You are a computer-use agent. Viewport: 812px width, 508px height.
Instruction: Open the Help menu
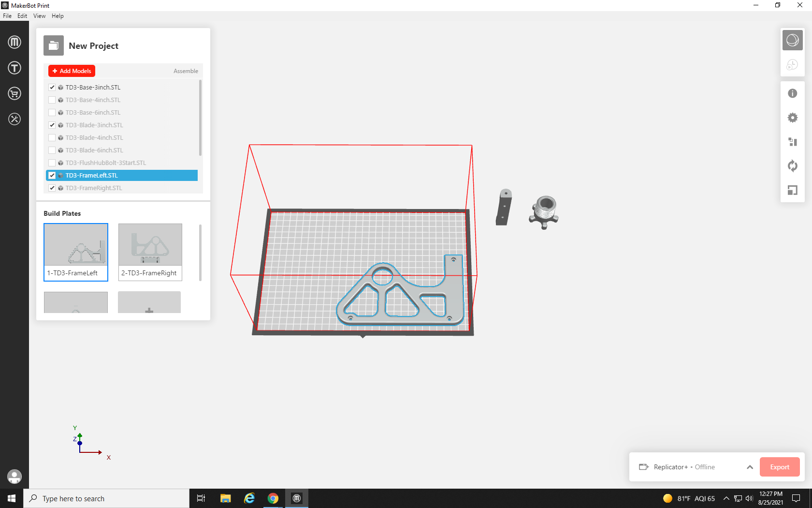pos(58,16)
